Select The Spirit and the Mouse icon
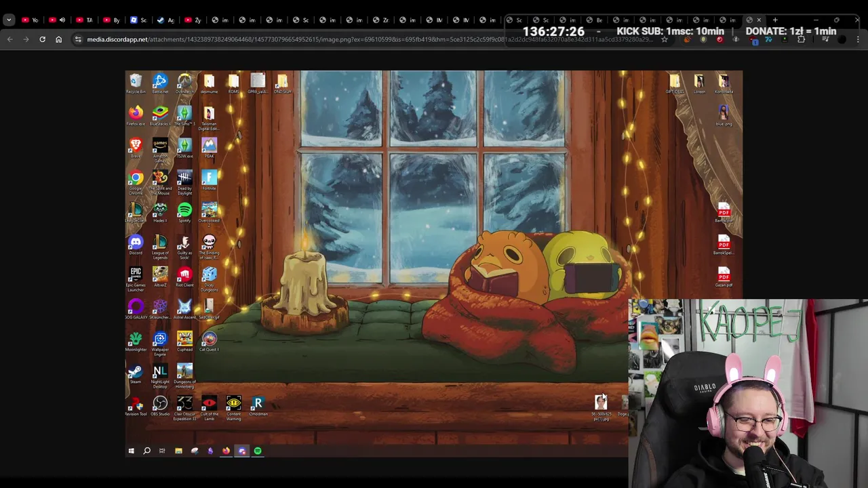The width and height of the screenshot is (868, 488). click(x=160, y=182)
